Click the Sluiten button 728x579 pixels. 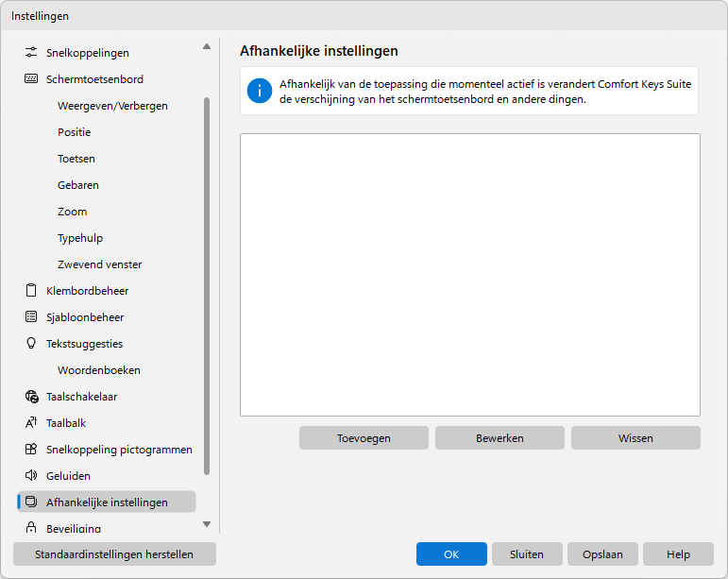click(x=527, y=554)
